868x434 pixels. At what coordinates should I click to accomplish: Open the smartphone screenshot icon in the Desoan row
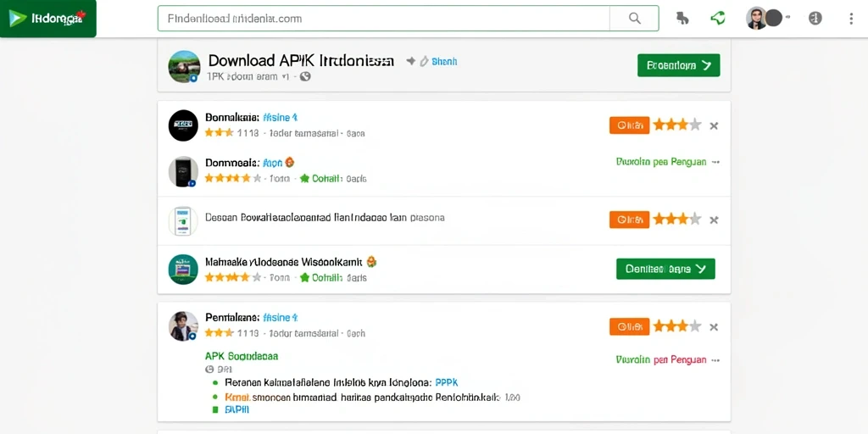click(x=183, y=221)
